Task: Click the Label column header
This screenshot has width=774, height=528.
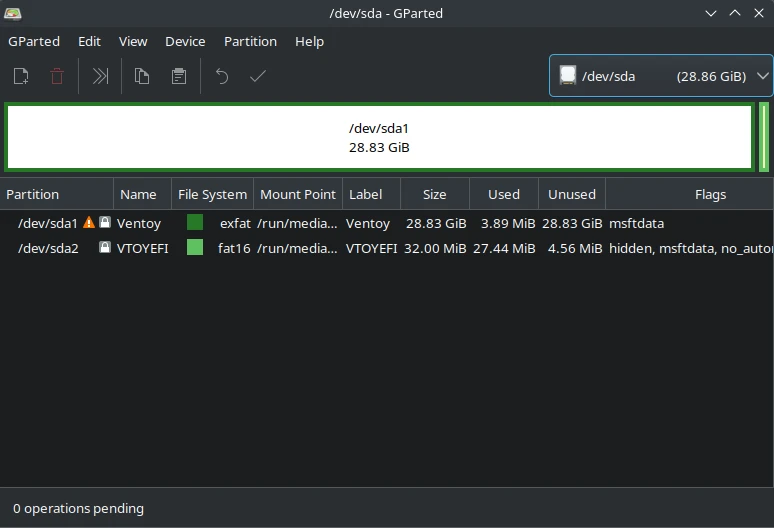Action: point(371,194)
